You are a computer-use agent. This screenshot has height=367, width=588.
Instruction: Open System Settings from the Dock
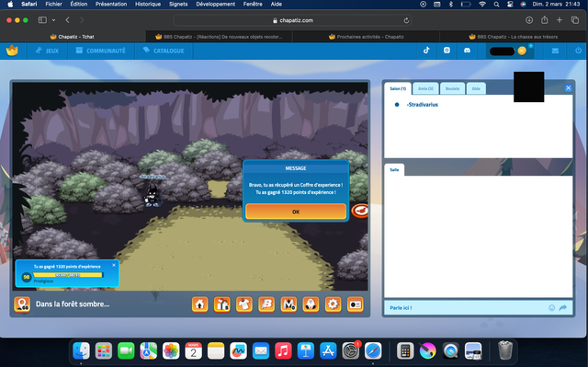point(351,351)
